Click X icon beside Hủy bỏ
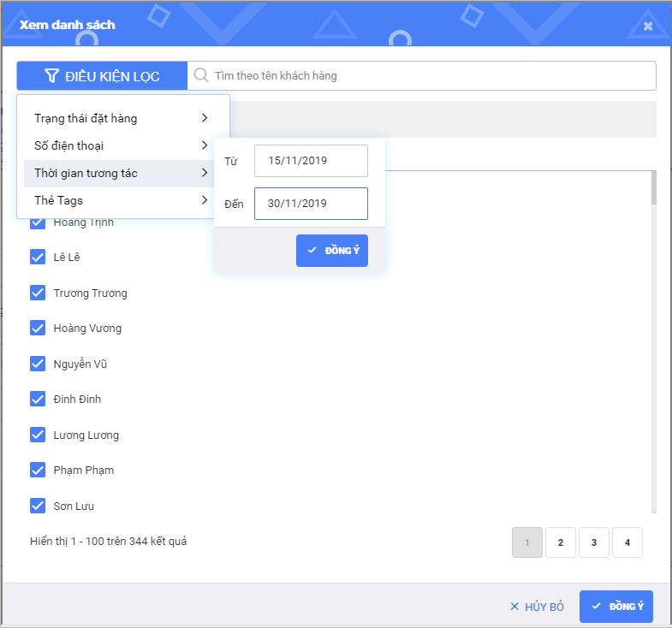Screen dimensions: 672x628 (x=514, y=607)
